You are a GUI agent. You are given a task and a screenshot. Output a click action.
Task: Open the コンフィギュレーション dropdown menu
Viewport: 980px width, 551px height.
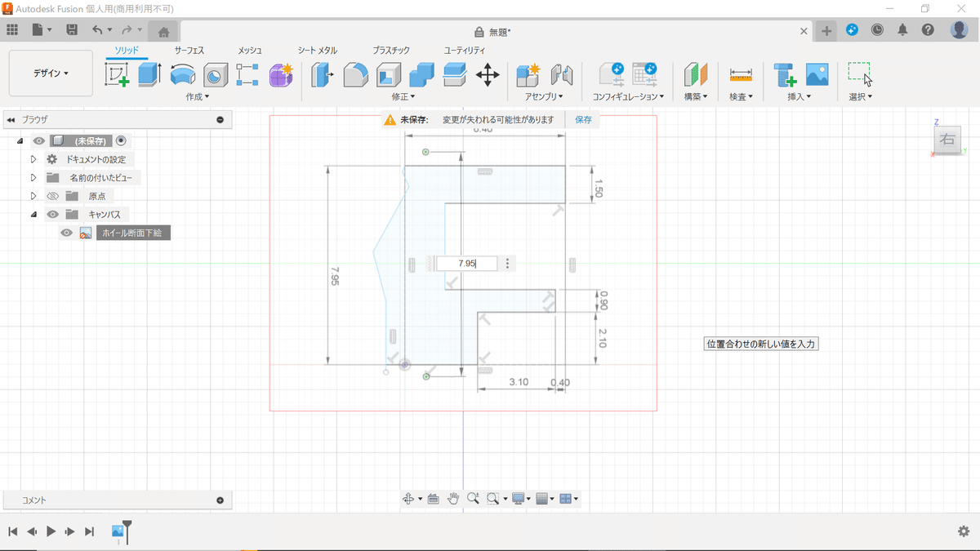coord(628,96)
